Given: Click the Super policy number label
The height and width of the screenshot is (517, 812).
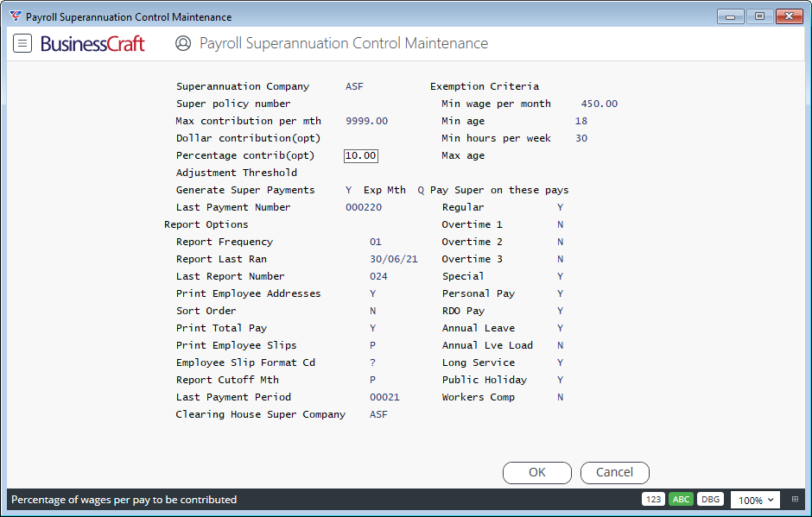Looking at the screenshot, I should click(233, 104).
